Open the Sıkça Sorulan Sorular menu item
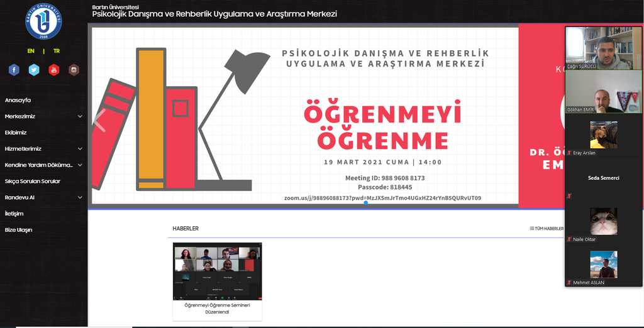Image resolution: width=644 pixels, height=328 pixels. pyautogui.click(x=33, y=181)
